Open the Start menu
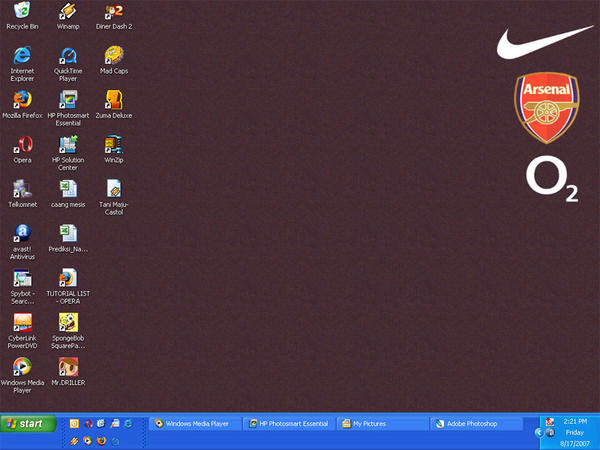This screenshot has width=600, height=450. click(28, 424)
